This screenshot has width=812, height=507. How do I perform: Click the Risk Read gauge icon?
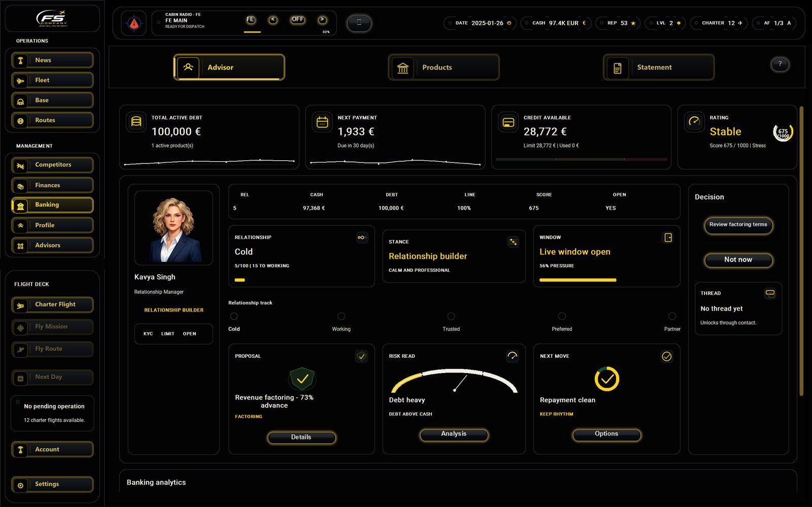(512, 356)
